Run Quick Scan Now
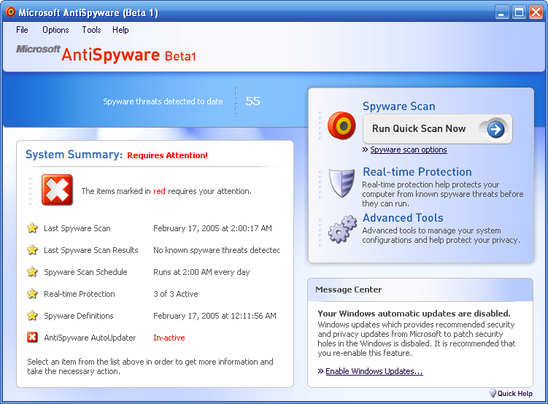Image resolution: width=548 pixels, height=404 pixels. (x=438, y=129)
